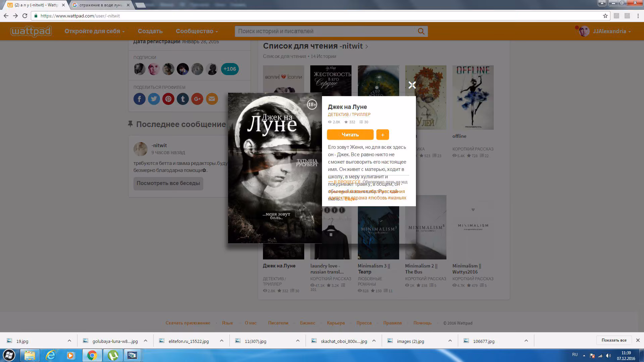Click Показать все downloads button
644x362 pixels.
[614, 340]
